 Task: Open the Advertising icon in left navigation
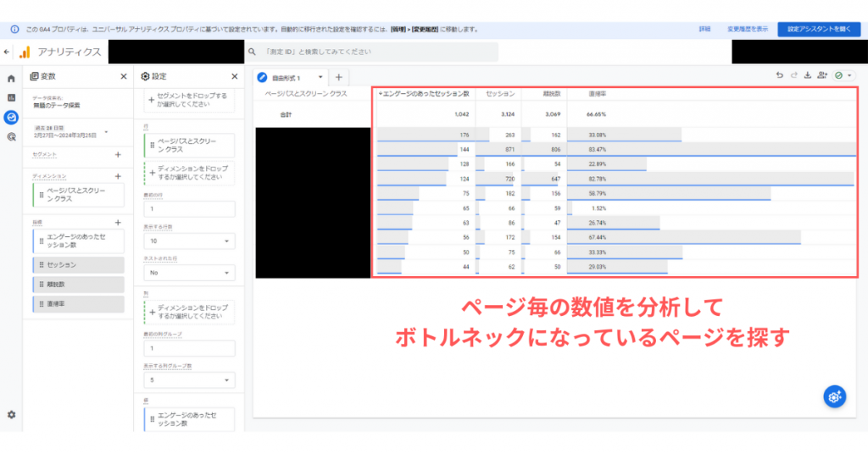tap(11, 136)
